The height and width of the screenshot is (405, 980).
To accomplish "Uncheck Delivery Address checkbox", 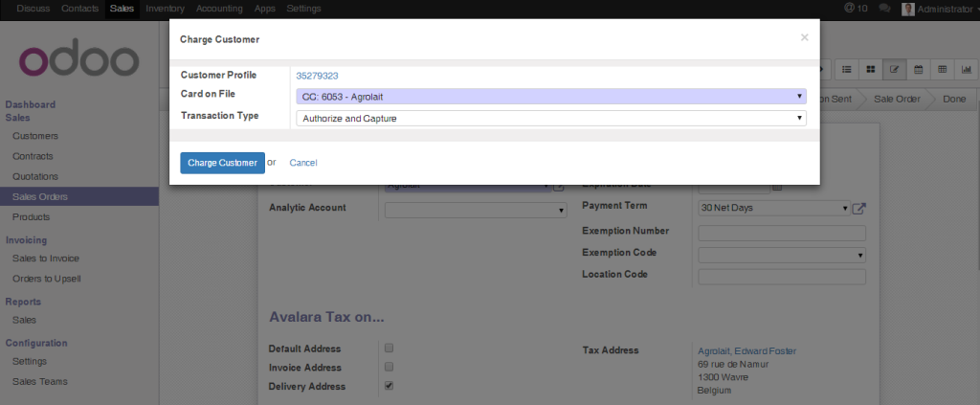I will (x=389, y=385).
